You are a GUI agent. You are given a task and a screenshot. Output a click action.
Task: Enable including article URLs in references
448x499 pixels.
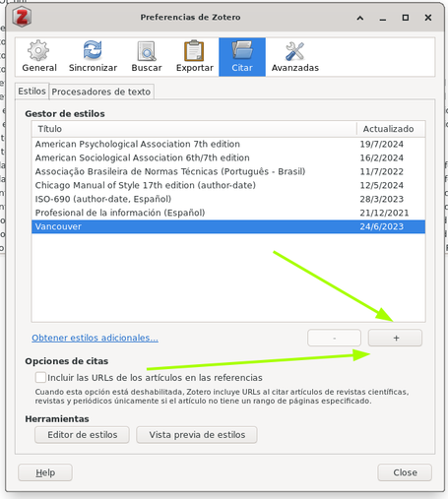[x=40, y=377]
